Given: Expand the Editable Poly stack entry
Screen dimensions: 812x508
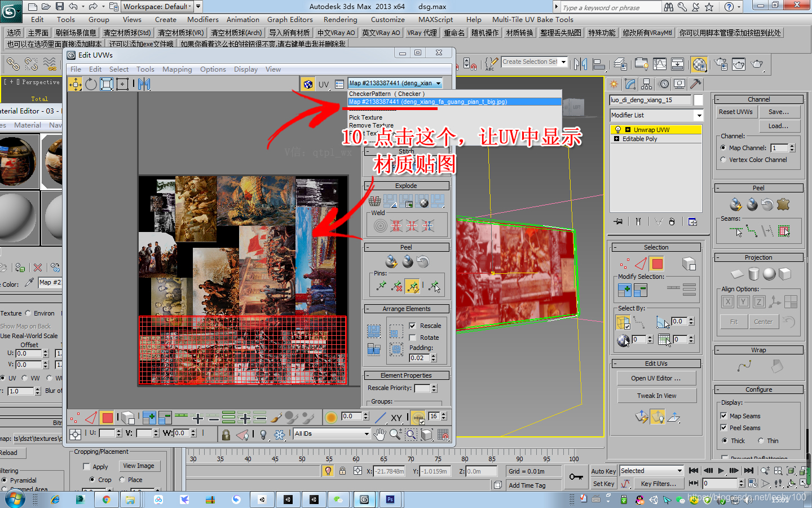Looking at the screenshot, I should pos(616,139).
